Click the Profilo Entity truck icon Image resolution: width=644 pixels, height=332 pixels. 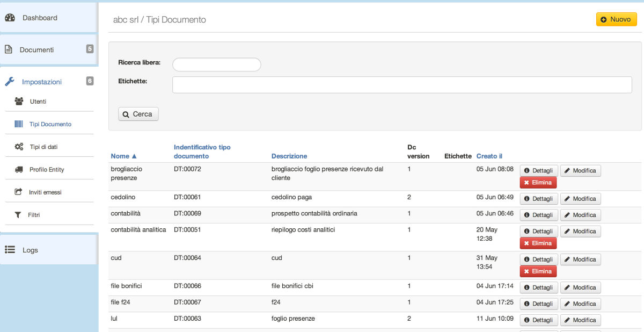pos(19,169)
